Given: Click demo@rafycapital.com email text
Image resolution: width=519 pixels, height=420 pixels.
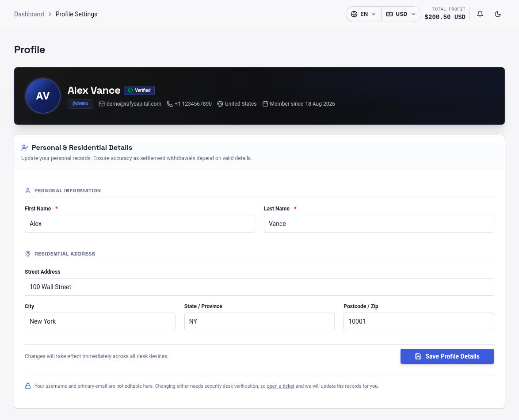Looking at the screenshot, I should (134, 104).
